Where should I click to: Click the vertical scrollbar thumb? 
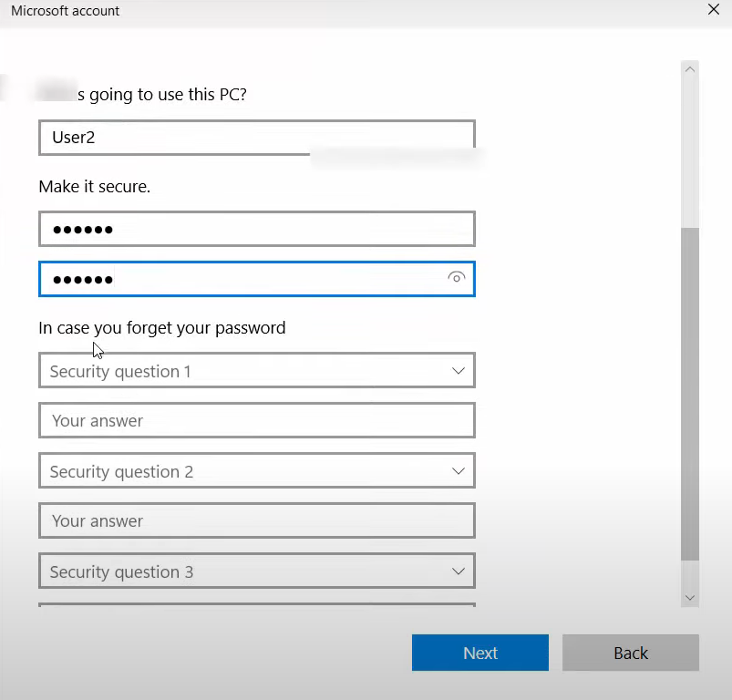click(x=690, y=392)
